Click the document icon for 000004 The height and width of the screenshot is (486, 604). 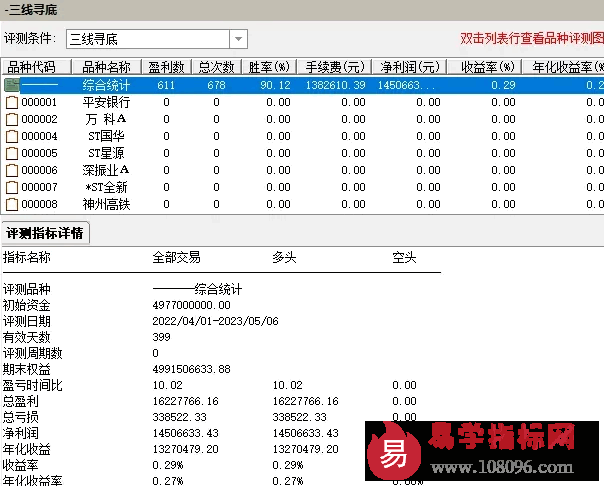pos(12,136)
